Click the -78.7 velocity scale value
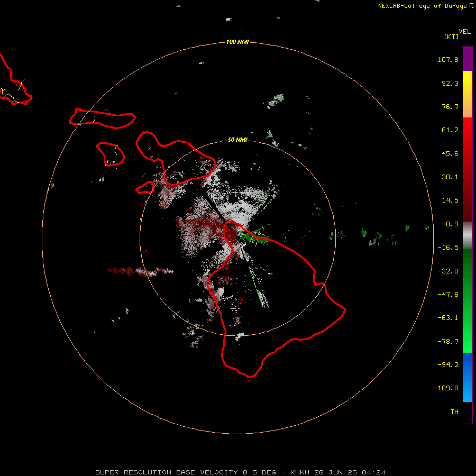476x476 pixels. [x=448, y=342]
